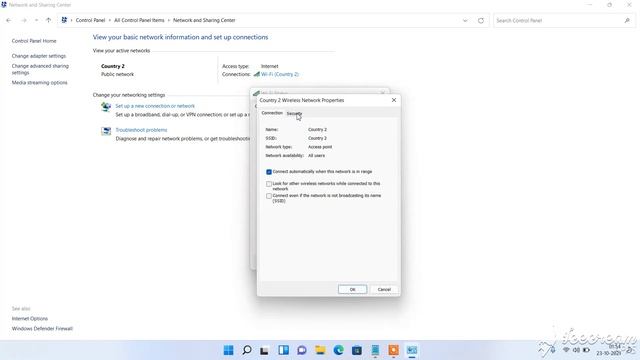Enable Connect even if not broadcasting SSID

pos(269,196)
